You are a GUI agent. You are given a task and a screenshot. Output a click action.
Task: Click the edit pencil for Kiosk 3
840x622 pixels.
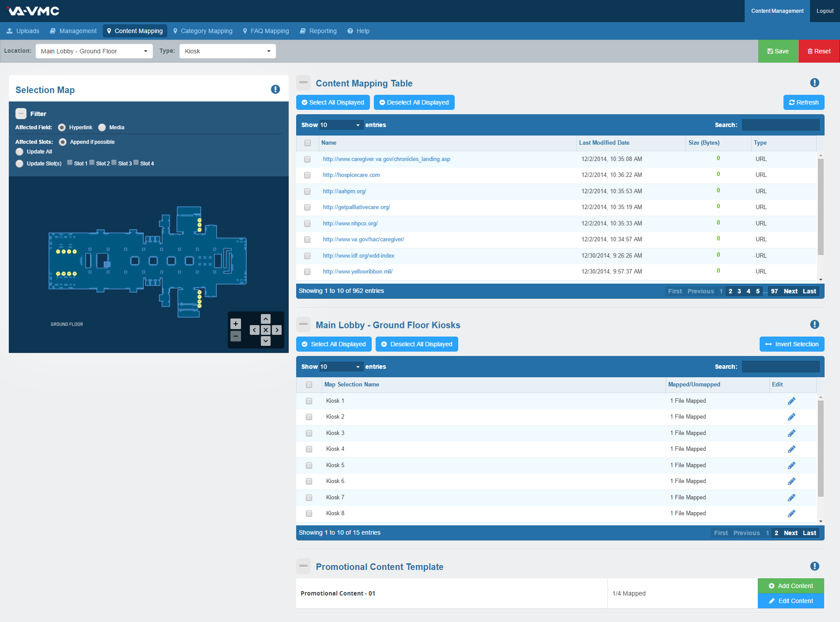click(791, 433)
